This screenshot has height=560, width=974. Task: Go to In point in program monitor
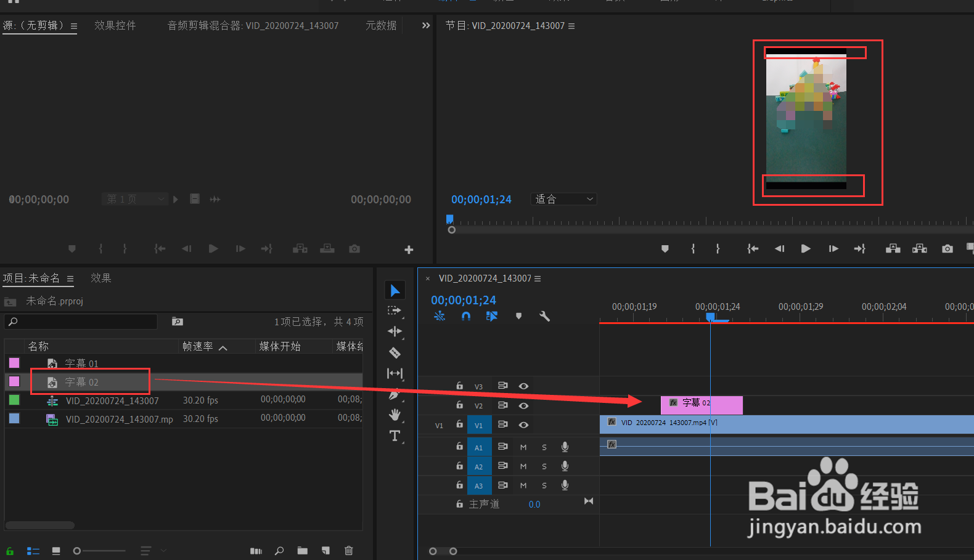click(753, 248)
